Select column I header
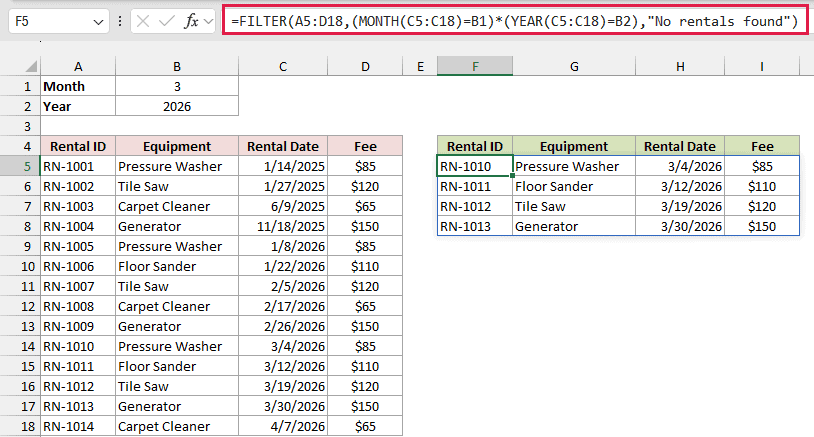This screenshot has width=814, height=437. [762, 66]
